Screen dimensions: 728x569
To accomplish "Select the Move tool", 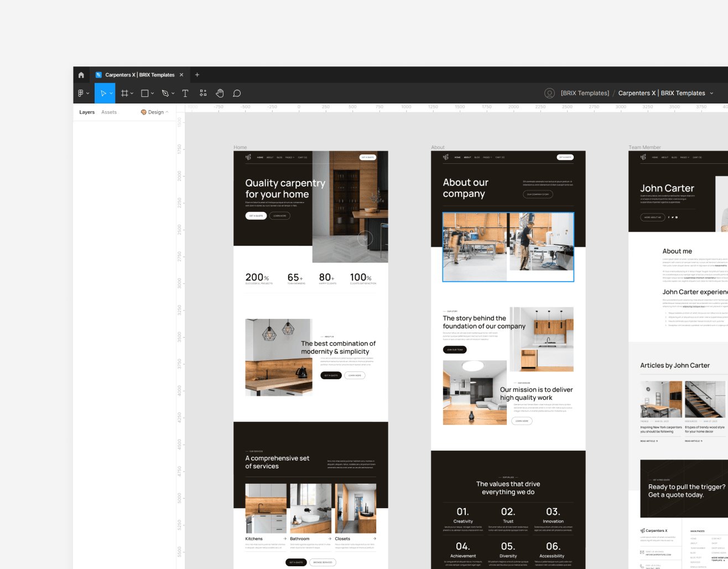I will click(x=103, y=93).
